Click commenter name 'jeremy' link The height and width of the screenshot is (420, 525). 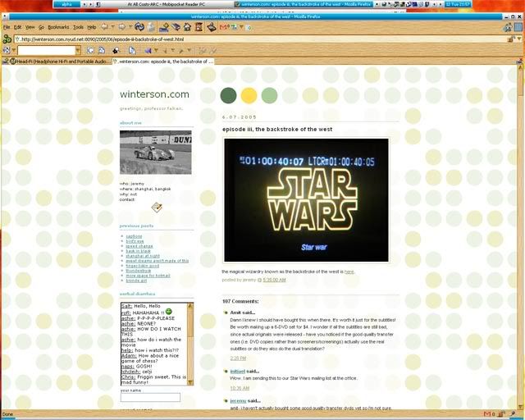[x=238, y=401]
